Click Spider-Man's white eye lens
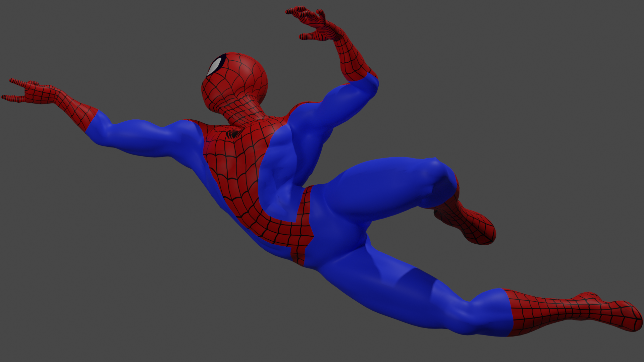This screenshot has width=644, height=362. pyautogui.click(x=215, y=66)
